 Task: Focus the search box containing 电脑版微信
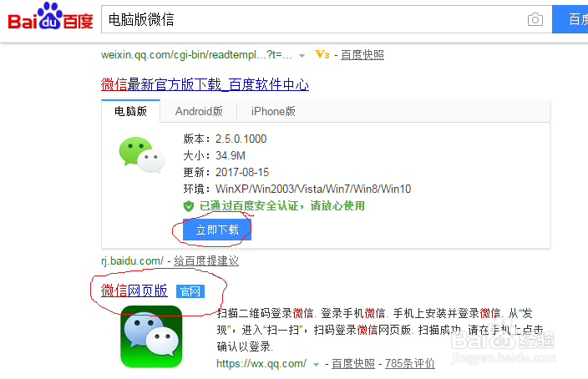(x=327, y=19)
